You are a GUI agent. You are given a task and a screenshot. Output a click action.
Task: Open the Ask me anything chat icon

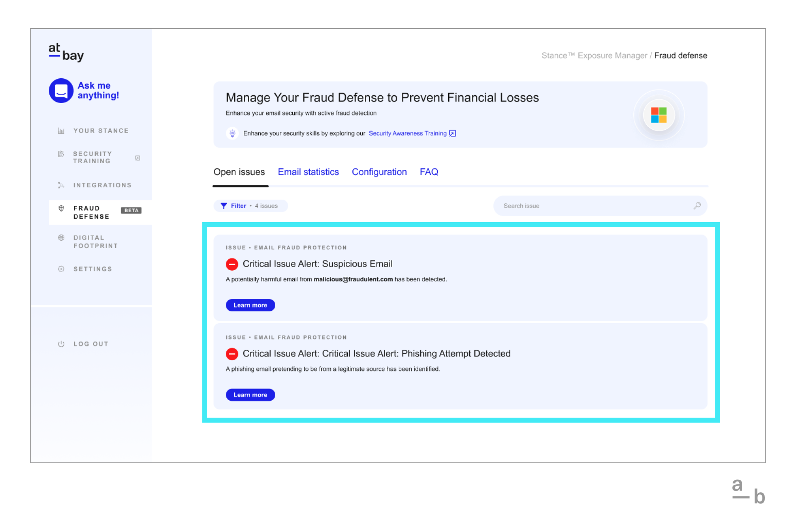click(61, 91)
